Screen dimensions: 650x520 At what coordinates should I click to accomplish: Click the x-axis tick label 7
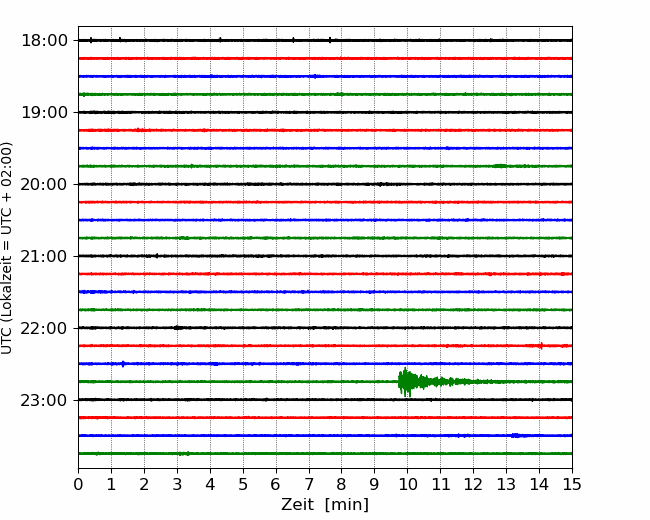[309, 484]
